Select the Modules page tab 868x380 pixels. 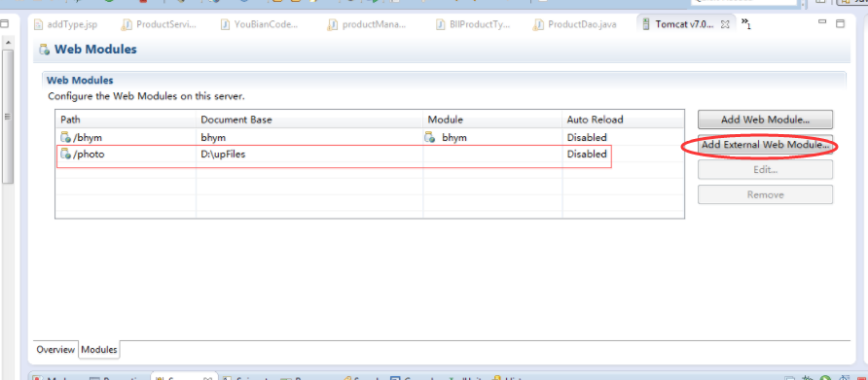[x=99, y=350]
